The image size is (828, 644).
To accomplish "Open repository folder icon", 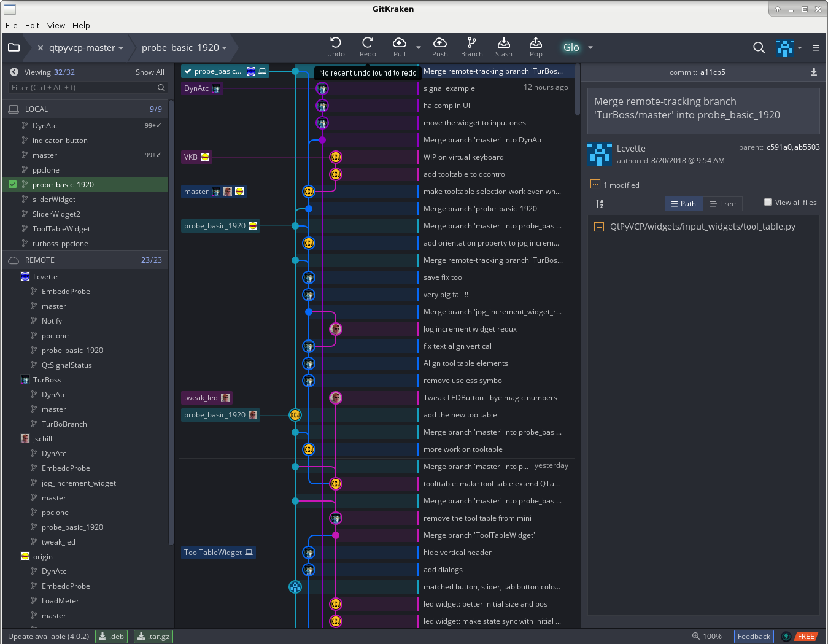I will pyautogui.click(x=14, y=47).
